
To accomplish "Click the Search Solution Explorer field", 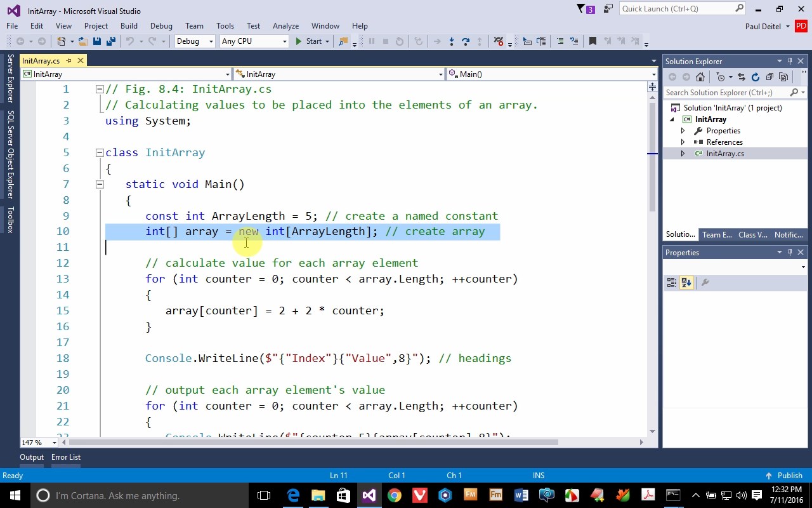I will click(725, 93).
